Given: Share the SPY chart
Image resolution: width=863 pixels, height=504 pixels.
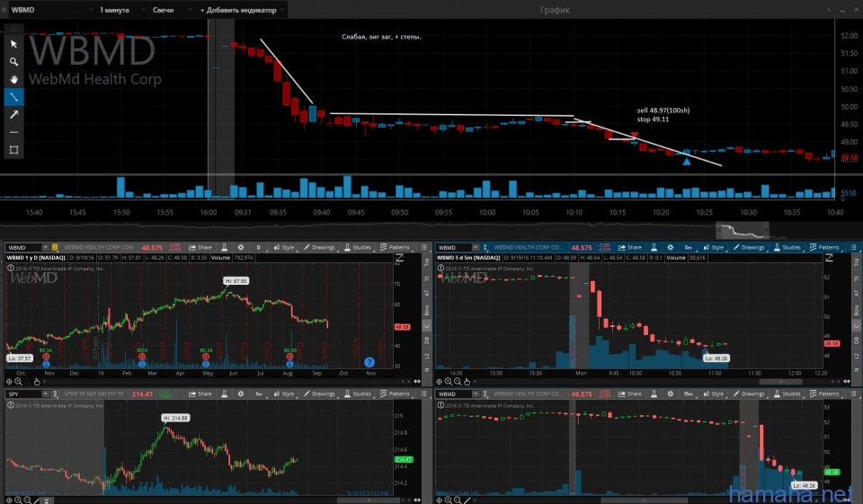Looking at the screenshot, I should coord(200,394).
